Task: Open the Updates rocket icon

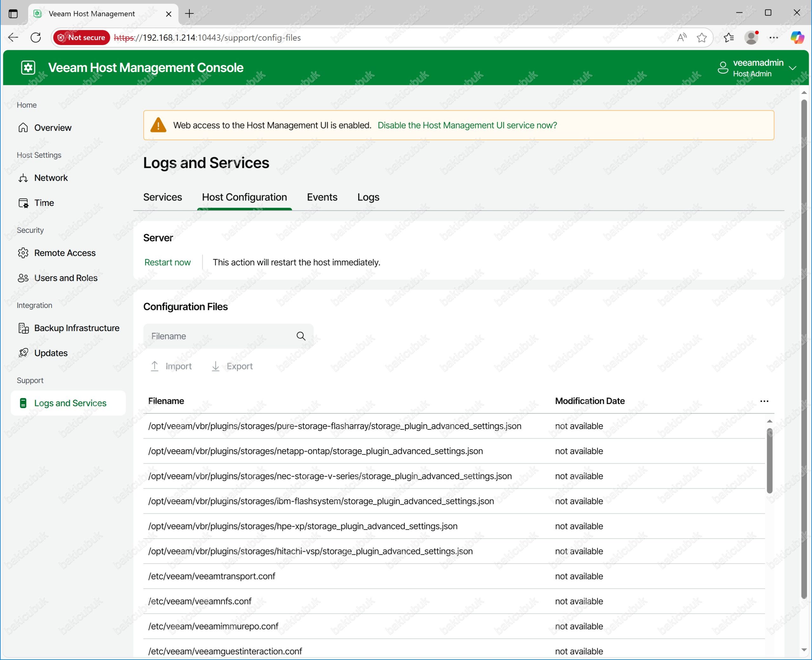Action: (23, 353)
